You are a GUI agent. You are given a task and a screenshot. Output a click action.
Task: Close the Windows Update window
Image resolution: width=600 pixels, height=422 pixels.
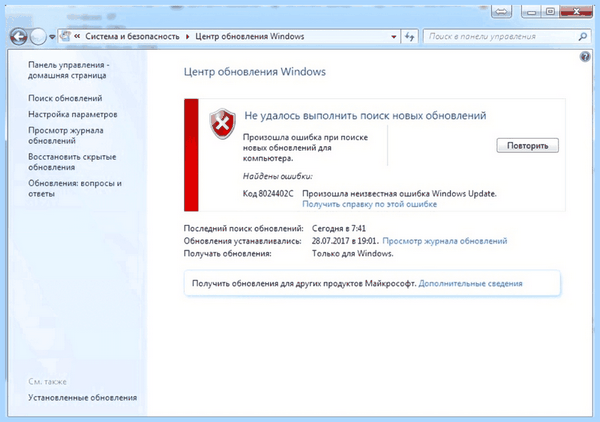(x=576, y=12)
